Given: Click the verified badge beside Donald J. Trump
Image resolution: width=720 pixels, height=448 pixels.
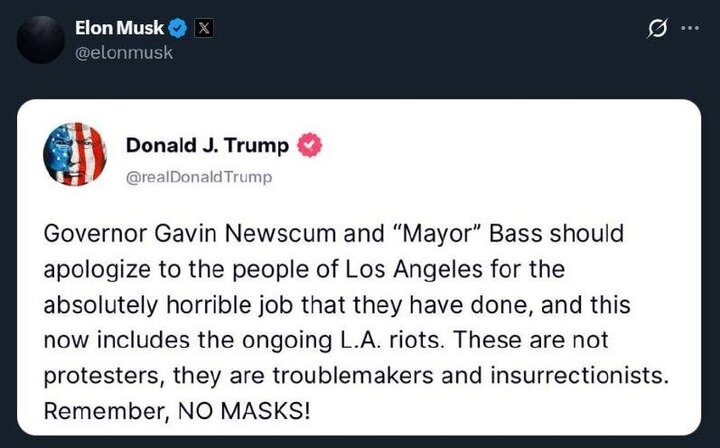Looking at the screenshot, I should coord(310,145).
